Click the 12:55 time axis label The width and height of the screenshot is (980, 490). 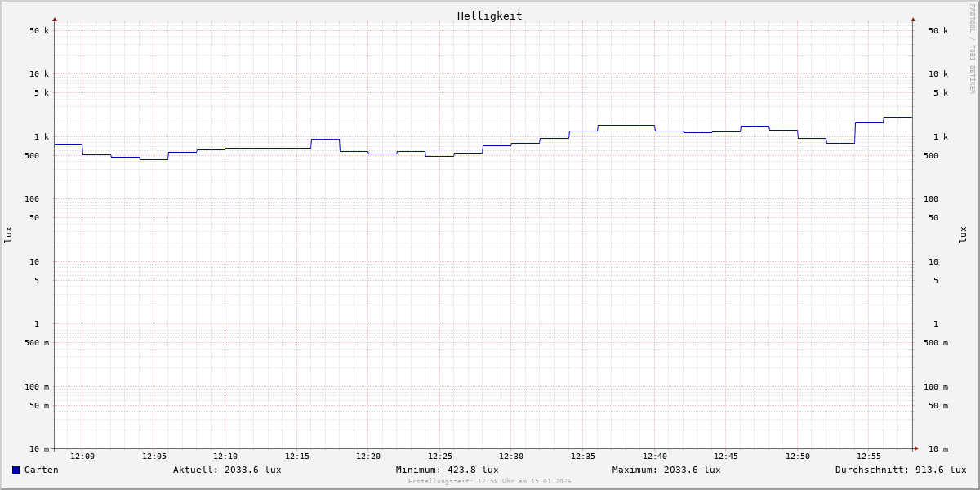(x=869, y=457)
